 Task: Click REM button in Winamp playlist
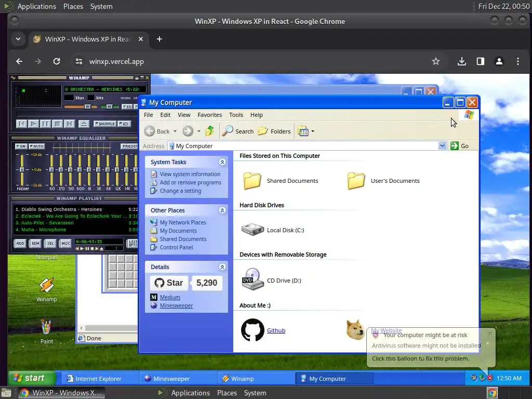35,243
